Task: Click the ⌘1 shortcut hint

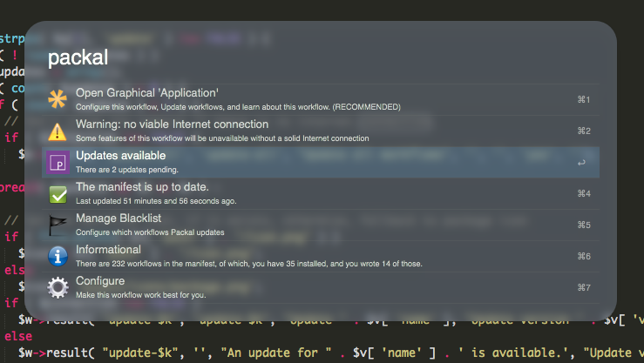Action: (584, 99)
